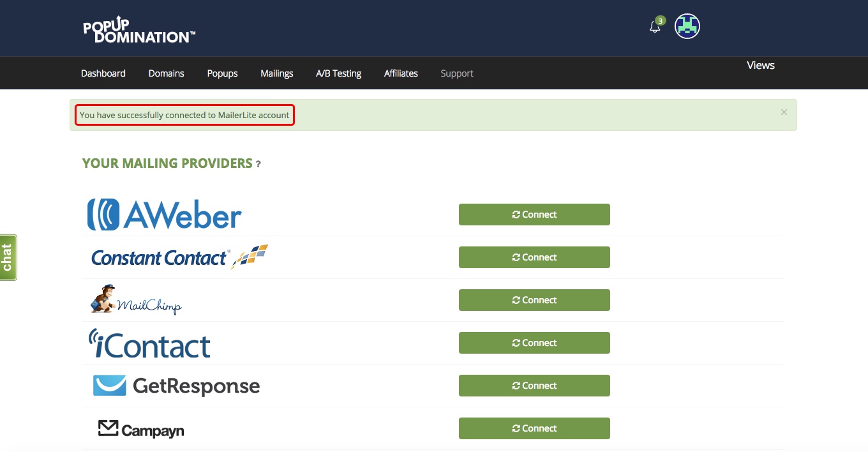Screen dimensions: 868x452
Task: Click the successfully connected to MailerLite message
Action: click(x=184, y=115)
